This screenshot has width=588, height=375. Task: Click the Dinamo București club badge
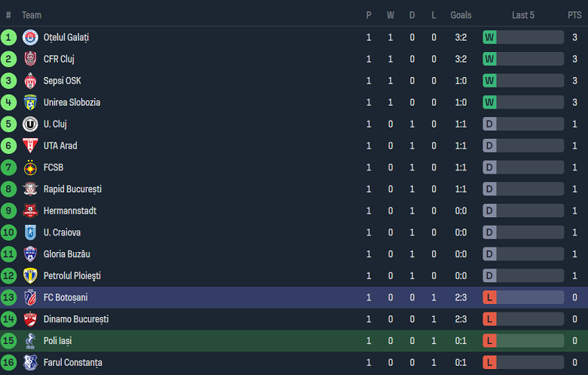(30, 319)
